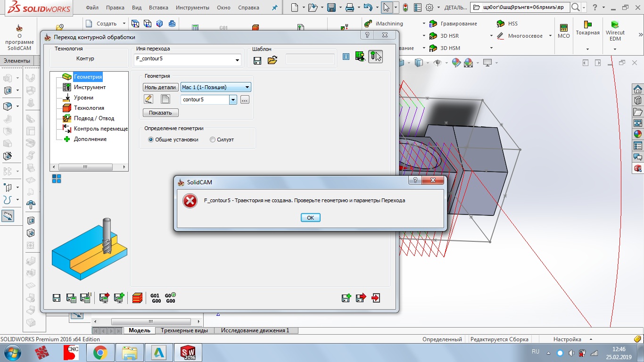Viewport: 644px width, 362px height.
Task: Go to Технология in the operation tree
Action: click(89, 108)
